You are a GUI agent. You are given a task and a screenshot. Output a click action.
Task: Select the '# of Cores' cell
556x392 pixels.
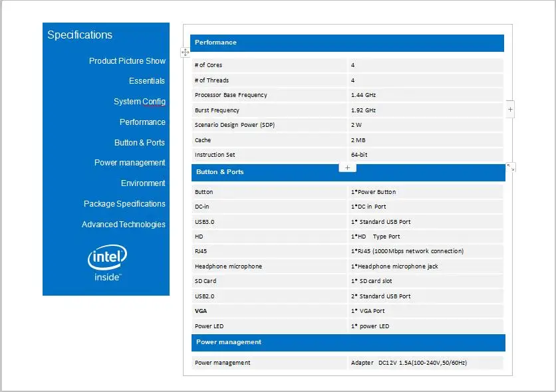[269, 65]
